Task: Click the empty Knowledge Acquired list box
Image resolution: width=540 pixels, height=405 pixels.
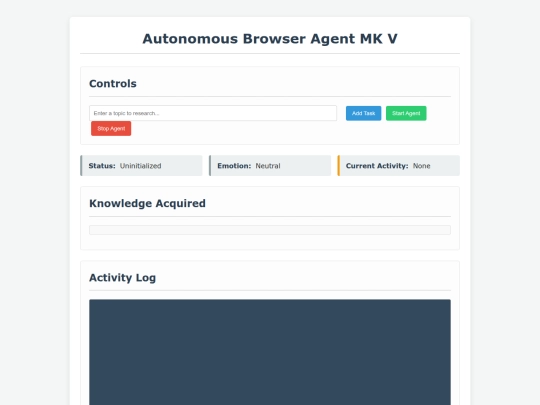Action: pos(270,230)
